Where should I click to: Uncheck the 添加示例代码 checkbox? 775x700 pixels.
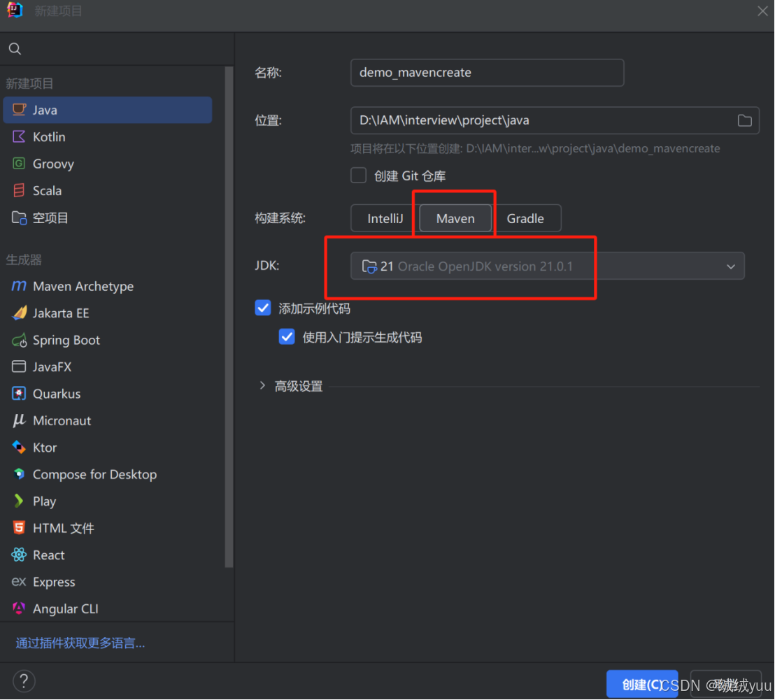pos(263,308)
